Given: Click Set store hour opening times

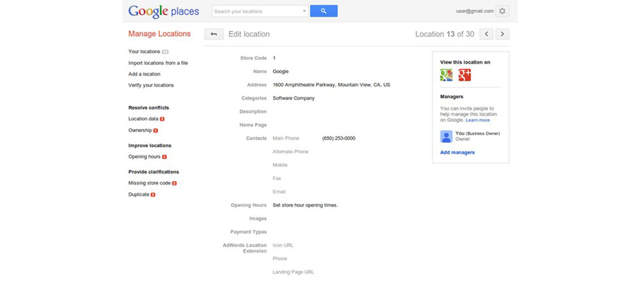Looking at the screenshot, I should (305, 205).
